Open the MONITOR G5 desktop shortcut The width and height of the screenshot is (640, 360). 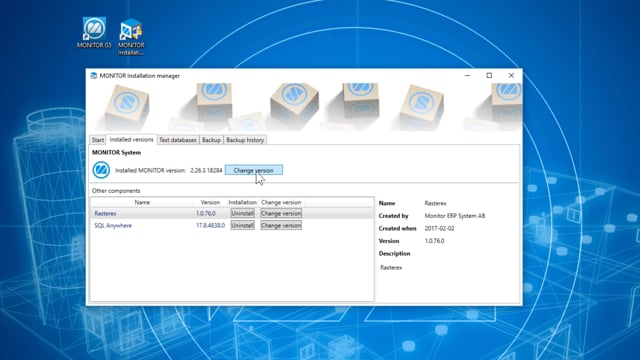(x=94, y=33)
